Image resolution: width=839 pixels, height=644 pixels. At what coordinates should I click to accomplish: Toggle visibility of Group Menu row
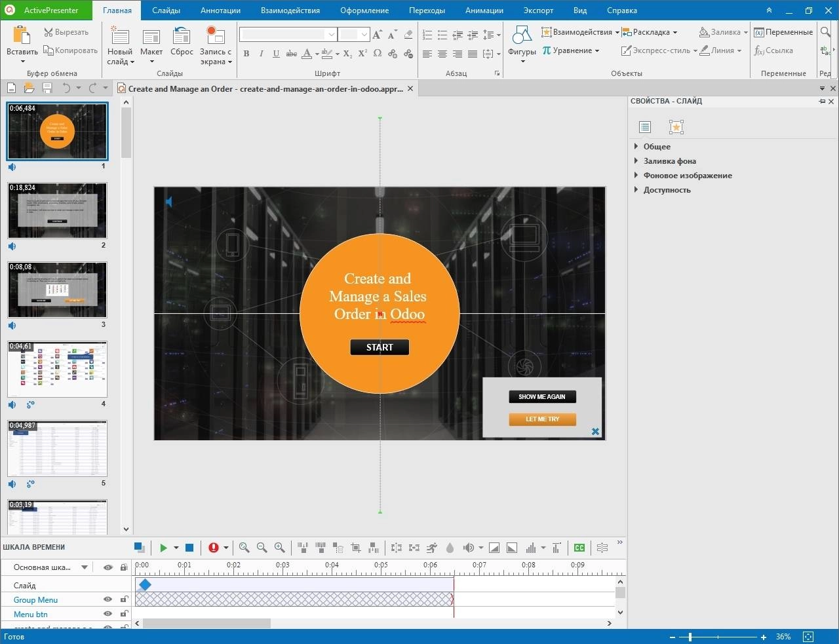(x=108, y=599)
